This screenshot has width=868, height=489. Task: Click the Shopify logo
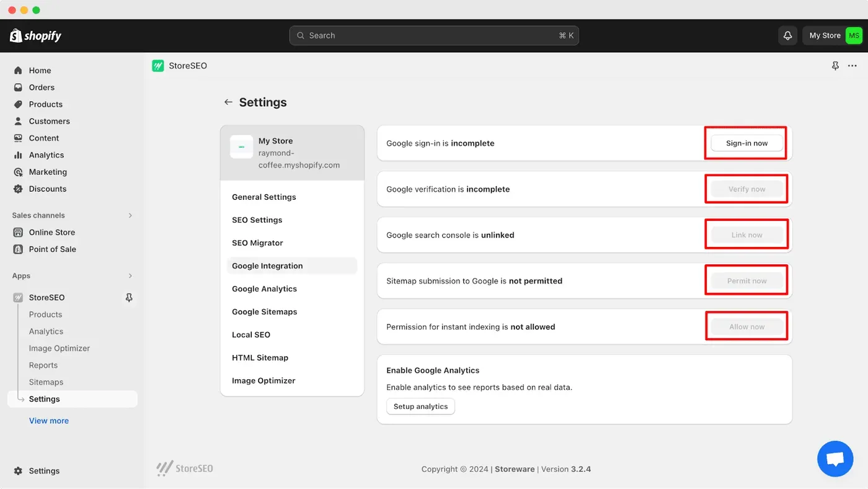(35, 35)
